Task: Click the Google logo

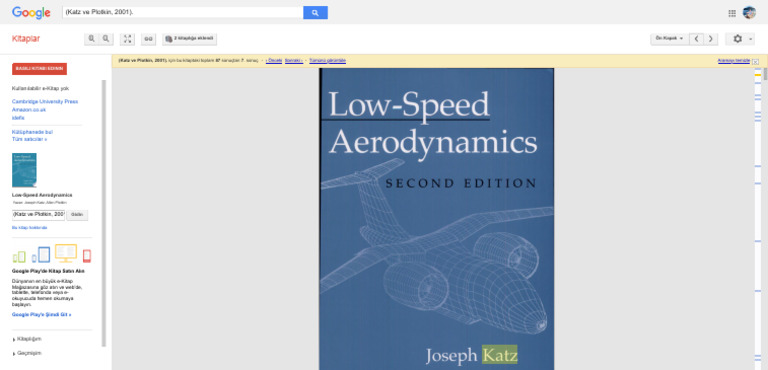Action: (31, 13)
